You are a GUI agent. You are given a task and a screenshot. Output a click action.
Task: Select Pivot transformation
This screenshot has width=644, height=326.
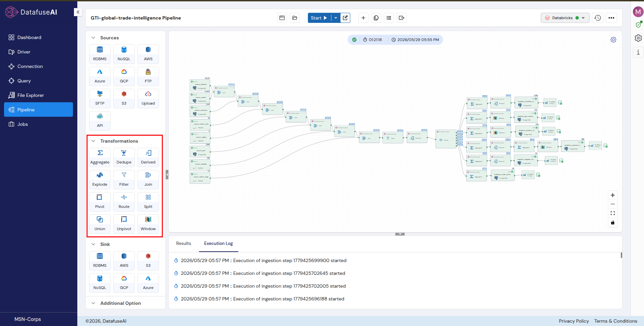[x=100, y=202]
